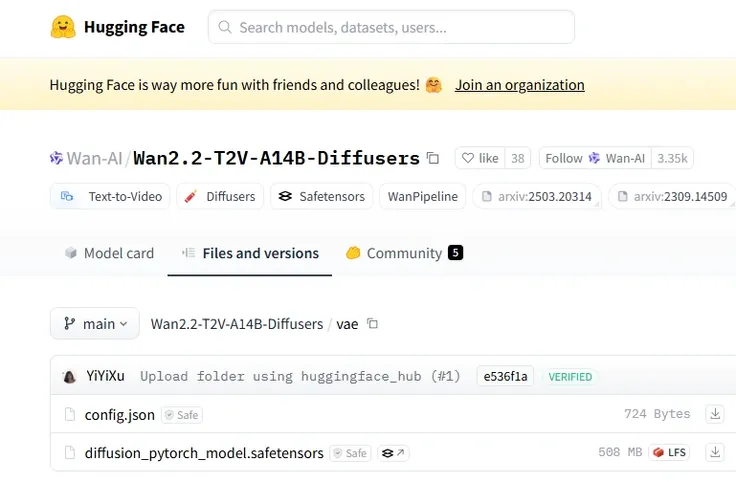Click the Text-to-Video tag
Image resolution: width=736 pixels, height=482 pixels.
click(x=110, y=196)
